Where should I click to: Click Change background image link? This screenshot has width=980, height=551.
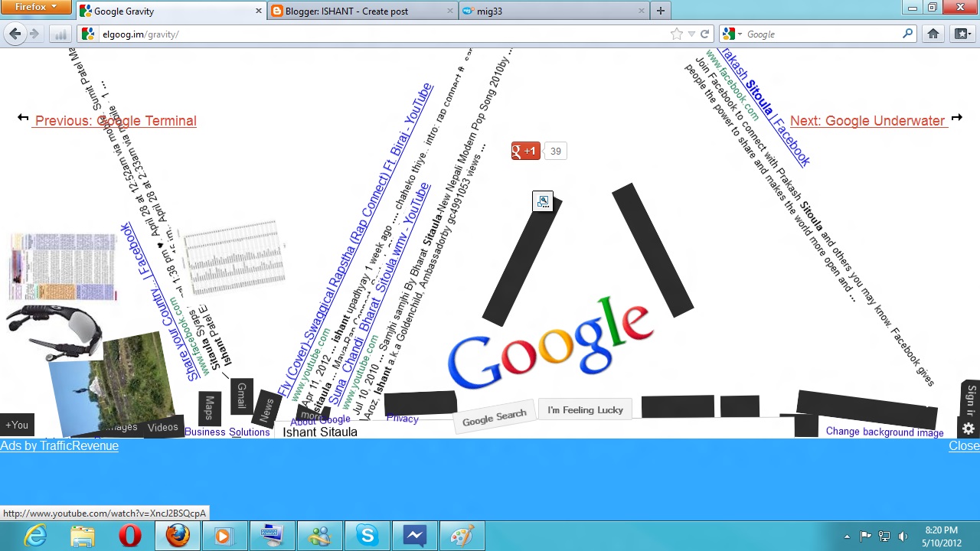click(884, 432)
